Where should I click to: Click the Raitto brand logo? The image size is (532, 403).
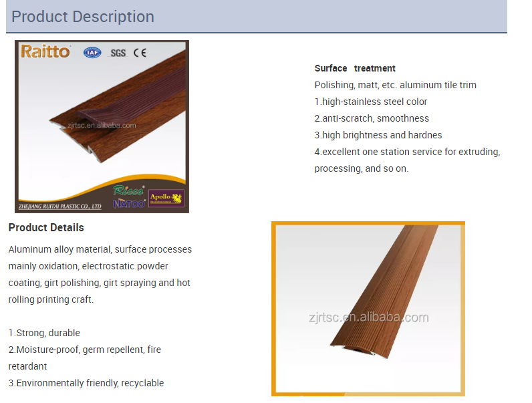45,51
